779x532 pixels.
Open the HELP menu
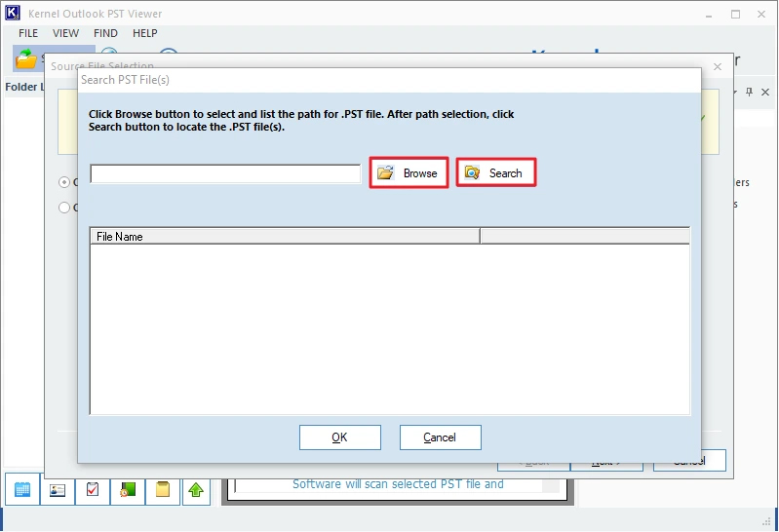tap(144, 33)
